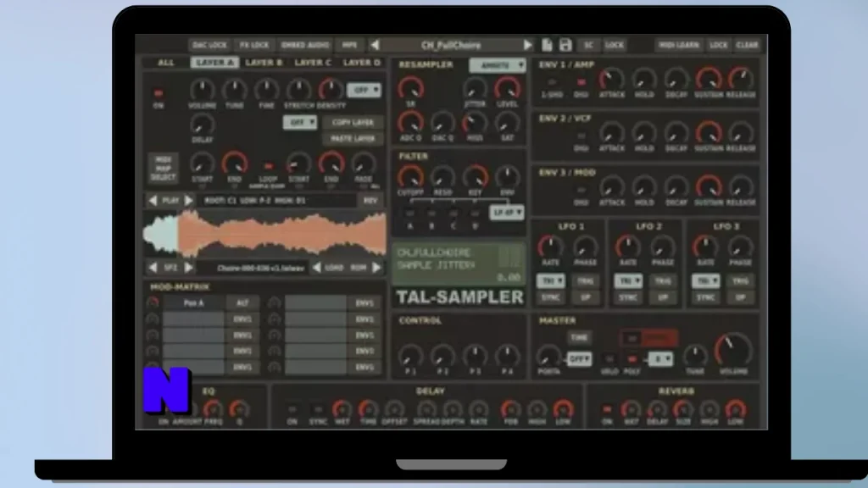Toggle the LOOP switch
This screenshot has height=488, width=868.
269,166
